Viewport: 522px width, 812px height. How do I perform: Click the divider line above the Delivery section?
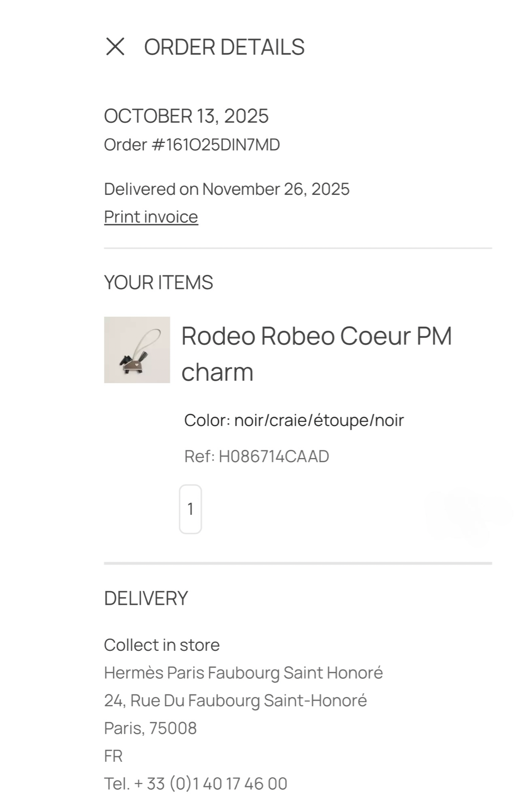click(298, 563)
